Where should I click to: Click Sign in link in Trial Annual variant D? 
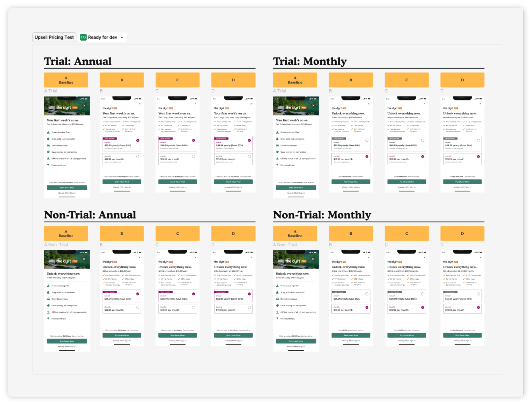pos(239,187)
